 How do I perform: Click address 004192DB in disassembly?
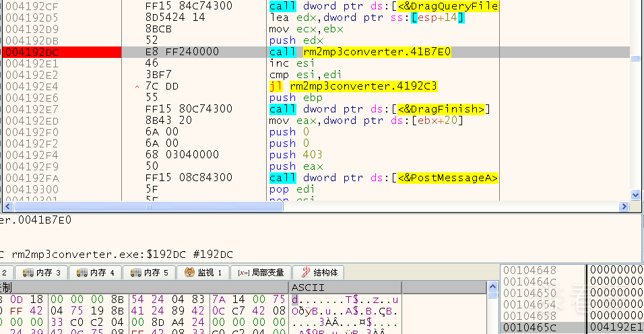pyautogui.click(x=32, y=41)
